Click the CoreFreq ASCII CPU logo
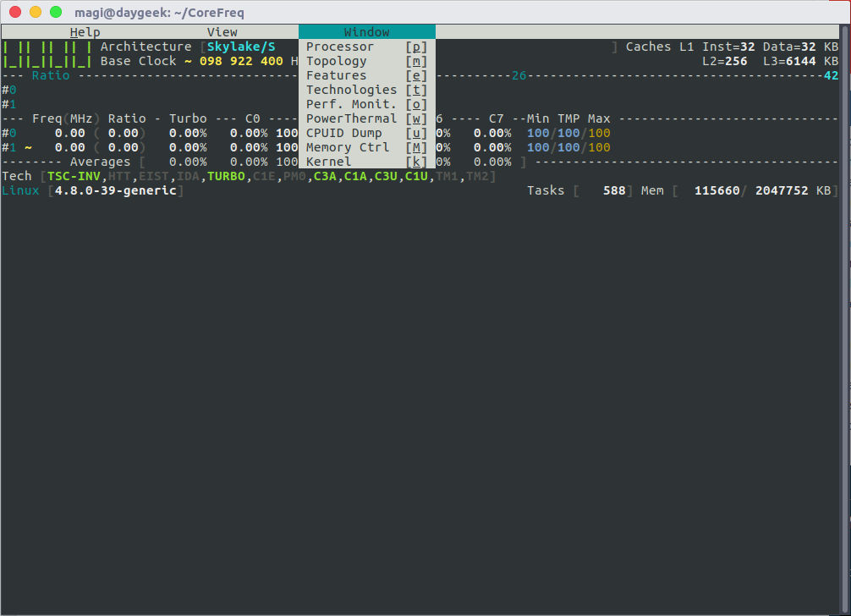851x616 pixels. pyautogui.click(x=47, y=53)
